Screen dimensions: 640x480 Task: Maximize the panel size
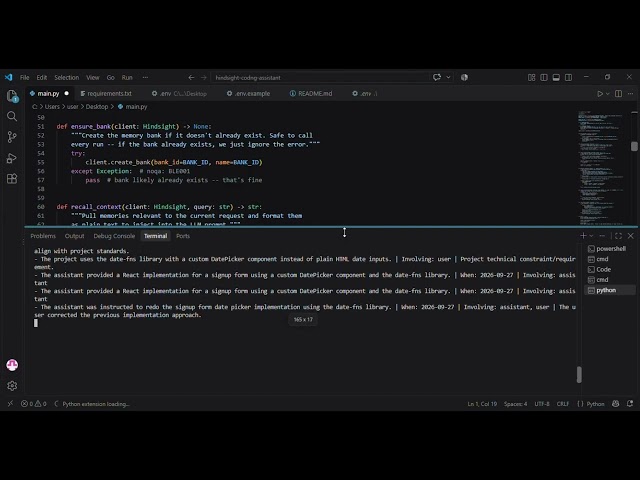618,236
